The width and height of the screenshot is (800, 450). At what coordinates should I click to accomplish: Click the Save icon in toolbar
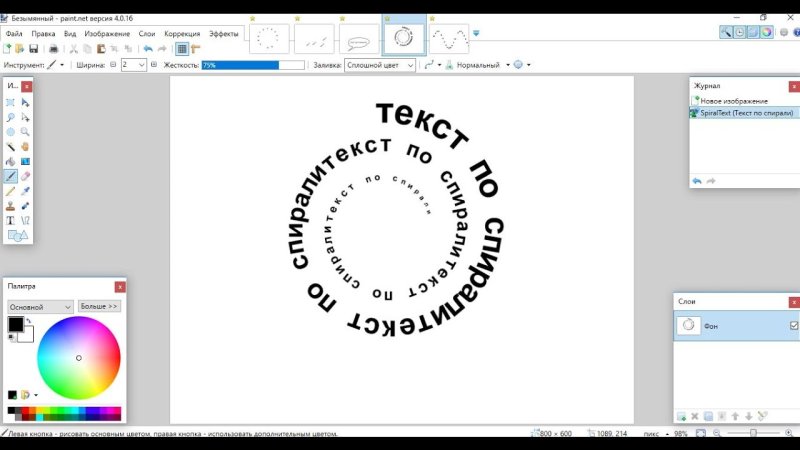click(33, 49)
